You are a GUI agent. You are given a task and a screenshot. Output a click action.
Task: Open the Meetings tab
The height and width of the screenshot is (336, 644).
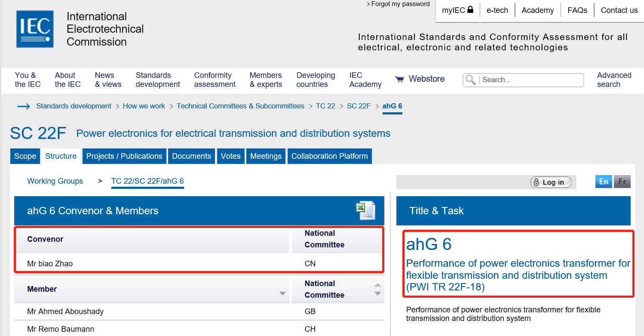click(266, 156)
